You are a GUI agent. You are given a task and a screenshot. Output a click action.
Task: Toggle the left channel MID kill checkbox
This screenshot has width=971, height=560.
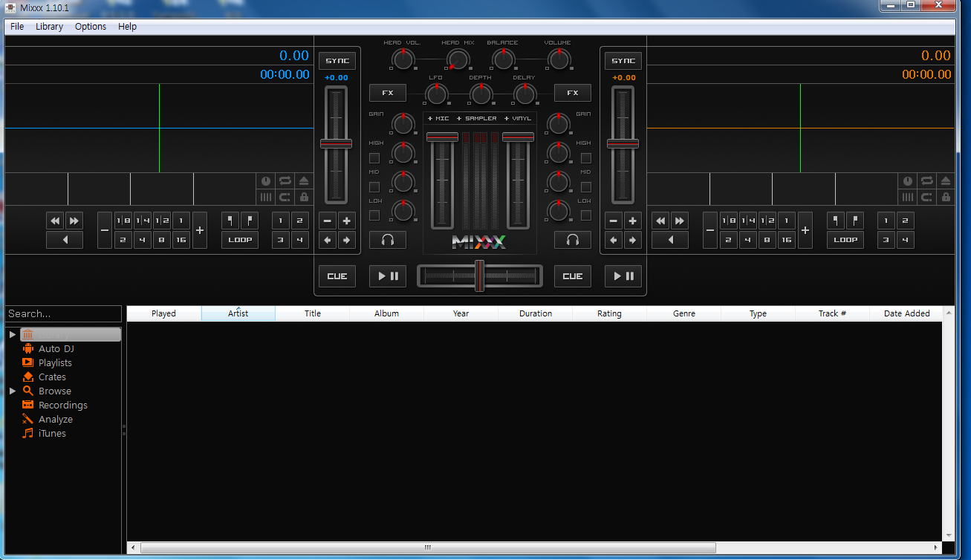pos(374,187)
